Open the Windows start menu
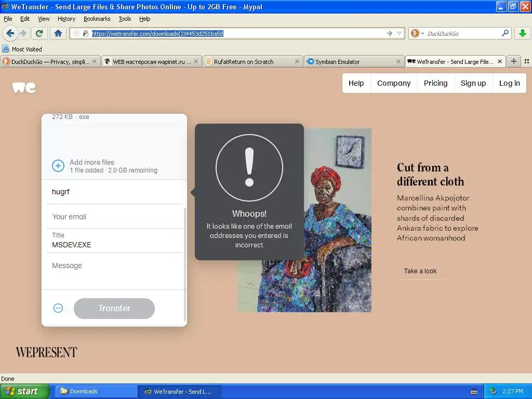This screenshot has height=399, width=532. [x=25, y=391]
